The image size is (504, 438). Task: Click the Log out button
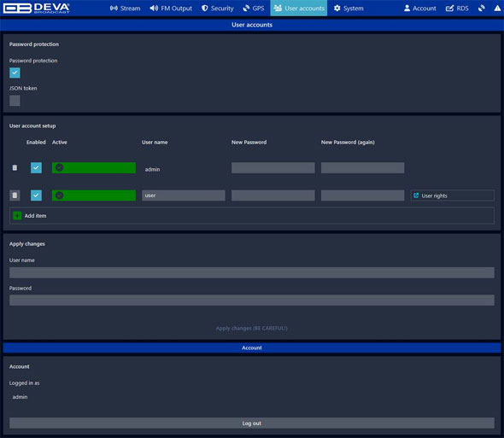(252, 423)
